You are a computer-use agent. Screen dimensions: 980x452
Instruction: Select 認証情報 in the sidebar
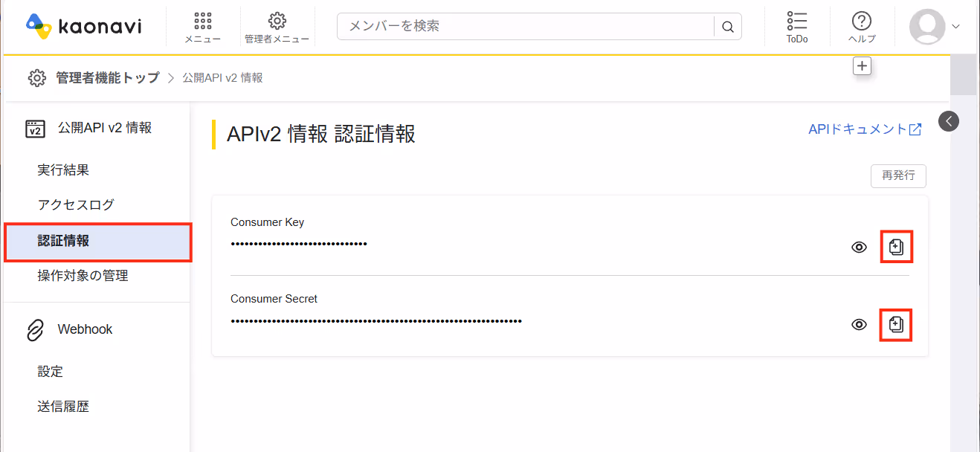97,242
